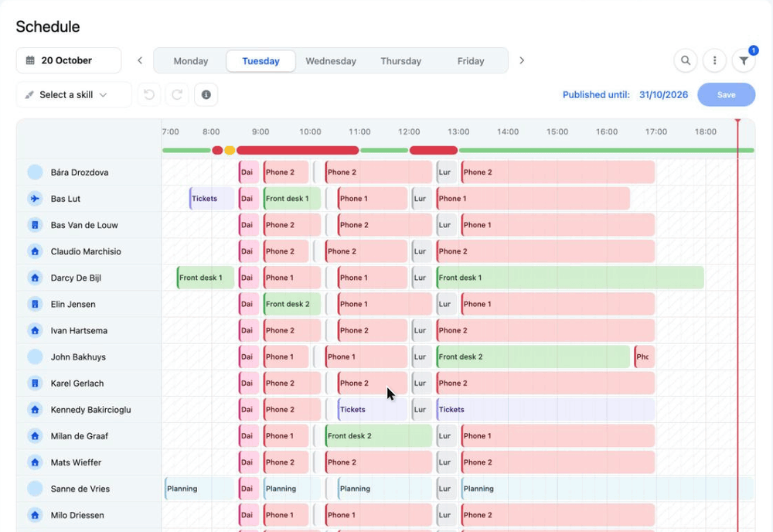Click the yellow staffing indicator dot
The width and height of the screenshot is (773, 532).
tap(230, 150)
